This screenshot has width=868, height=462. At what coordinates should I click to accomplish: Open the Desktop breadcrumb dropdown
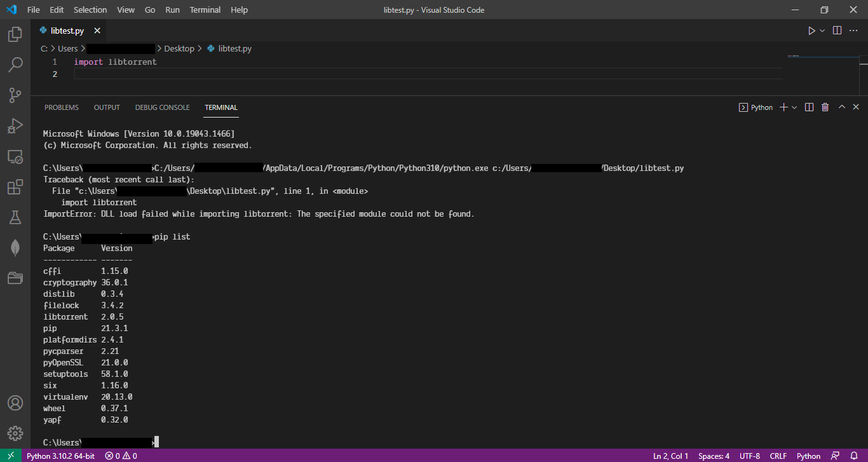pos(179,48)
